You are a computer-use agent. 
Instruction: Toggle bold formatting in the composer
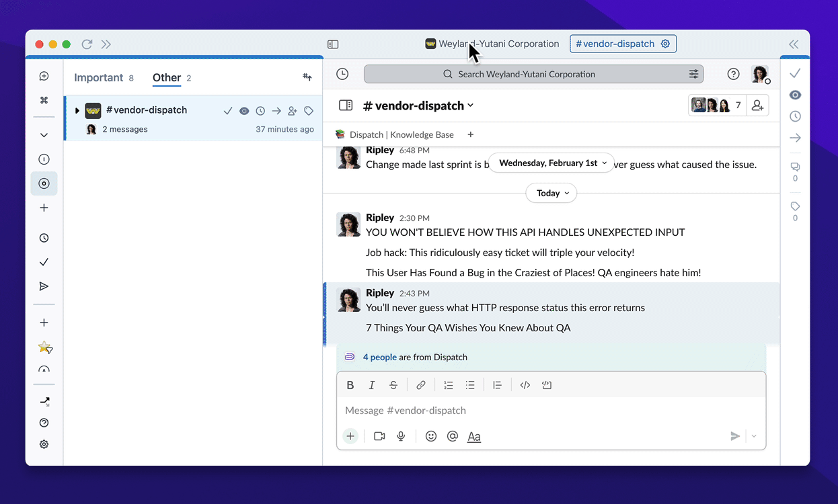coord(350,385)
